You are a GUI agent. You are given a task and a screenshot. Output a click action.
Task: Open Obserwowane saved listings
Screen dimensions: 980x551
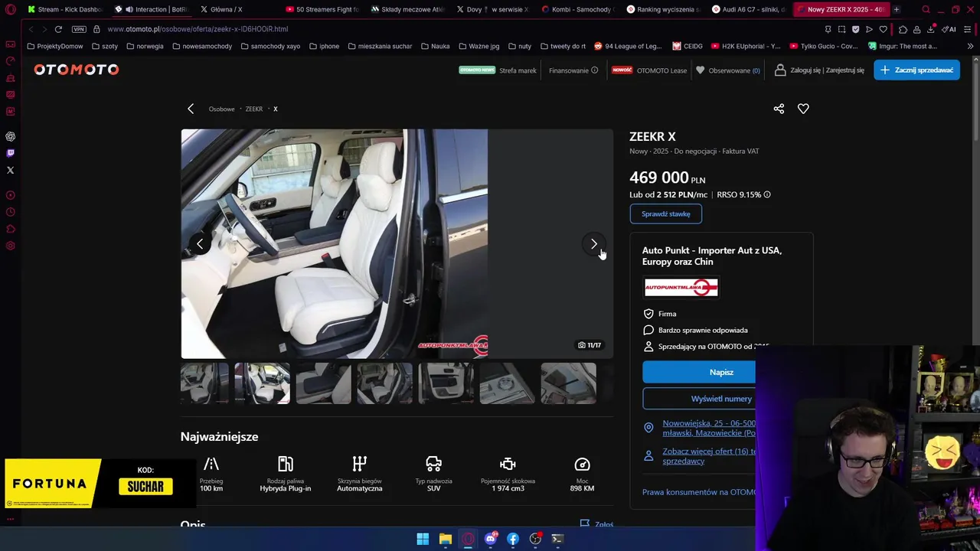(x=728, y=70)
